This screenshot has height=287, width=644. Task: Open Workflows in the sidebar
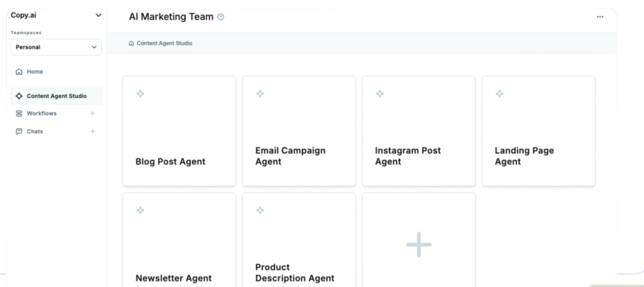pos(41,114)
